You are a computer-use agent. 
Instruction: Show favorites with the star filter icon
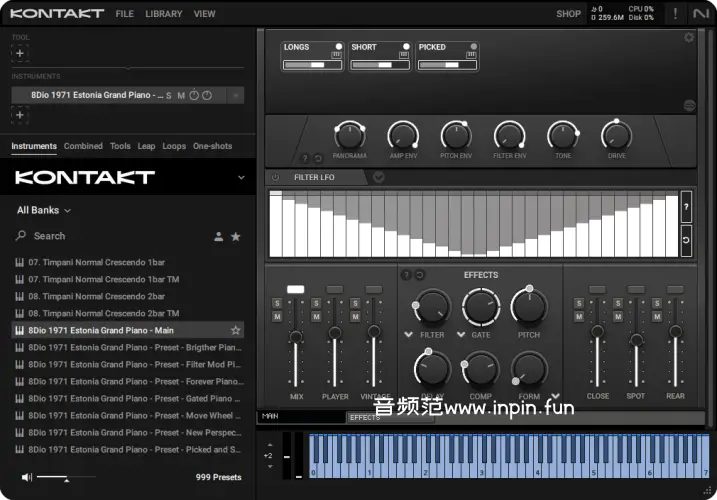point(236,237)
